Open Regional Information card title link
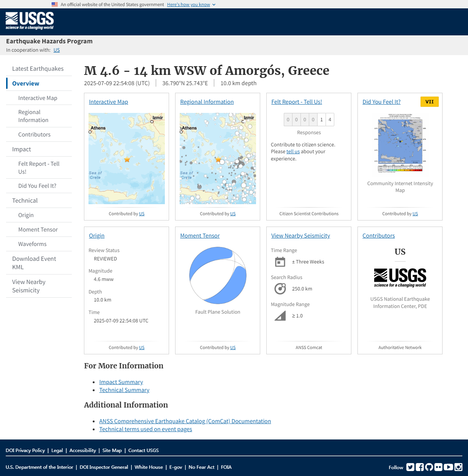The width and height of the screenshot is (468, 476). pyautogui.click(x=207, y=102)
